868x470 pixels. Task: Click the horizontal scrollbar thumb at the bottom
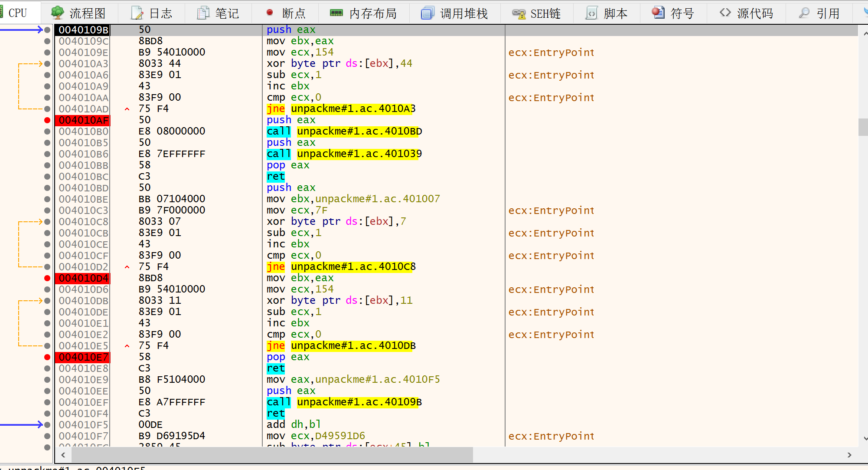[272, 455]
